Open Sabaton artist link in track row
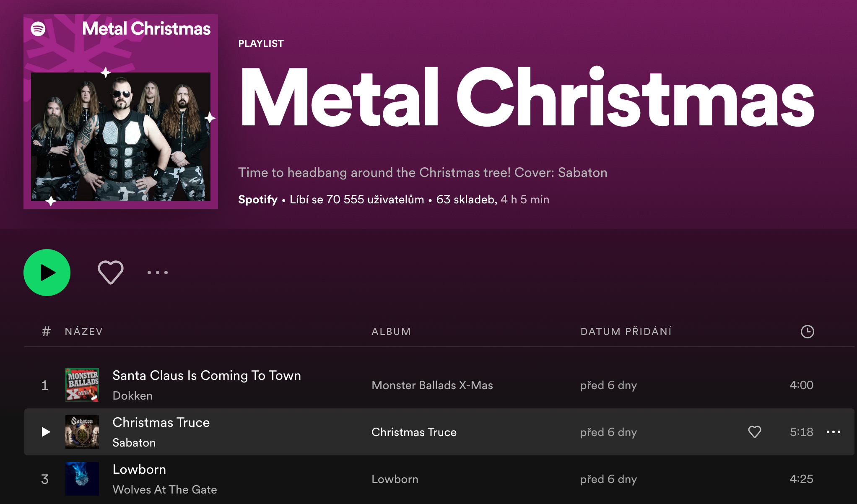857x504 pixels. tap(134, 443)
